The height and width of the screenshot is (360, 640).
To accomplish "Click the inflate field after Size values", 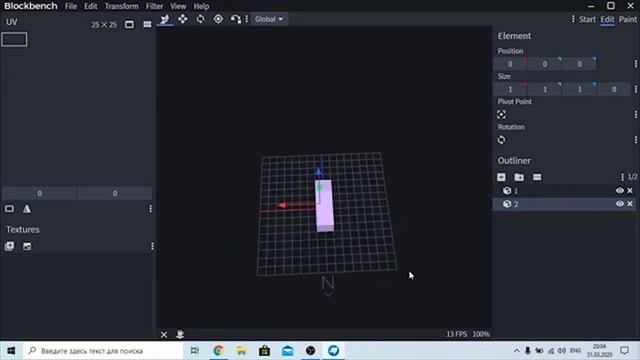I will pos(614,89).
